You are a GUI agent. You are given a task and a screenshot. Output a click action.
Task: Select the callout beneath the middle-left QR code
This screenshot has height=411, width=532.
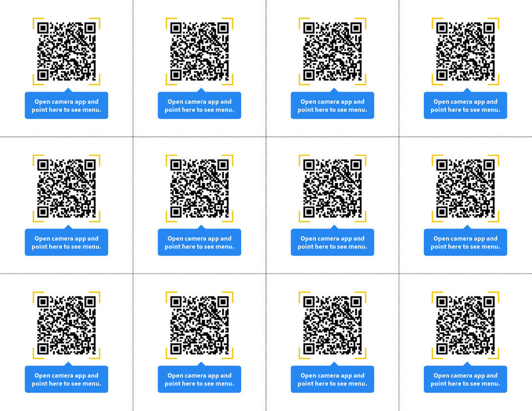tap(66, 242)
